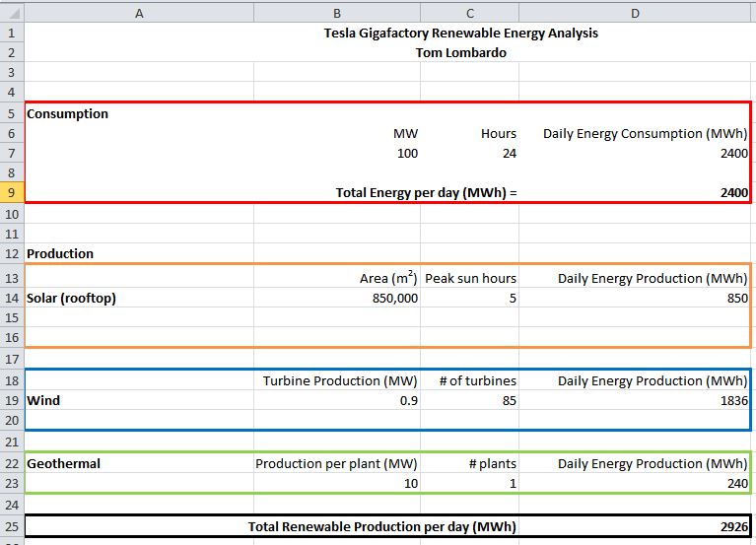Select column B header

(337, 14)
